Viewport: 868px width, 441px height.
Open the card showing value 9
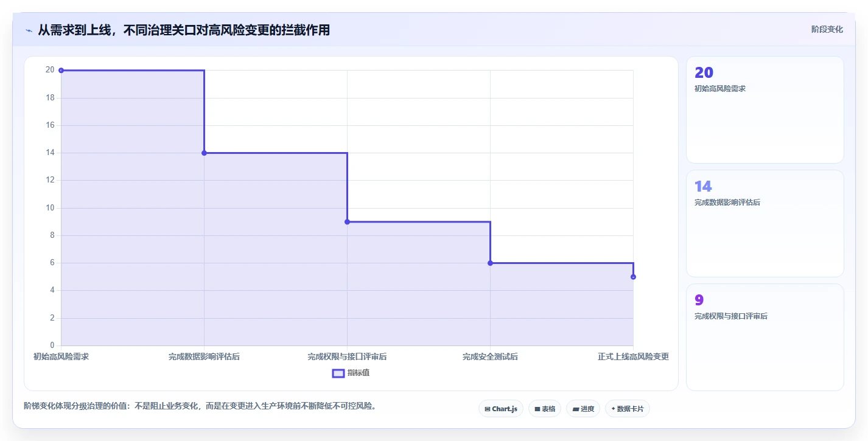[765, 338]
